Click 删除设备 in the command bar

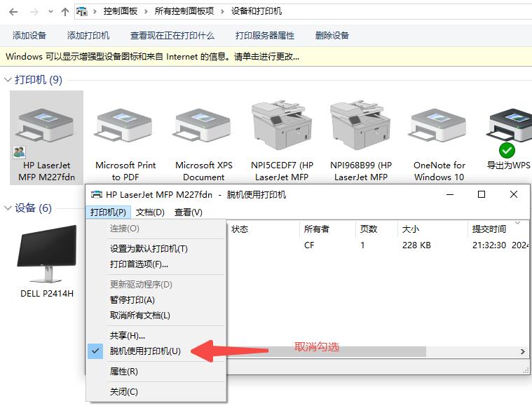332,35
